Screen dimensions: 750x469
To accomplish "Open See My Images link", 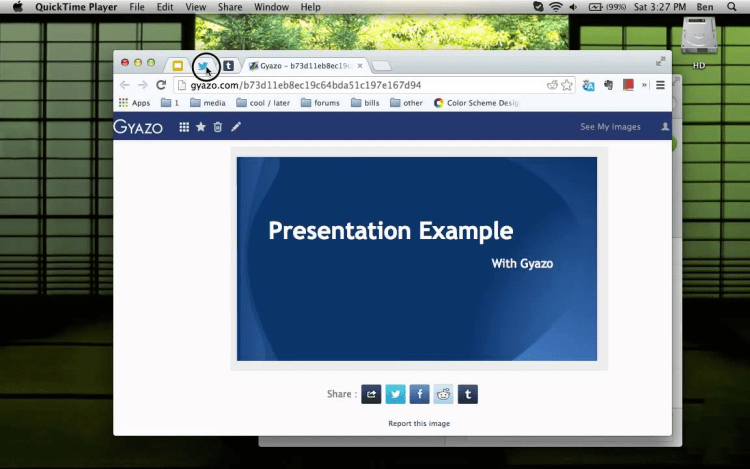I will tap(610, 127).
